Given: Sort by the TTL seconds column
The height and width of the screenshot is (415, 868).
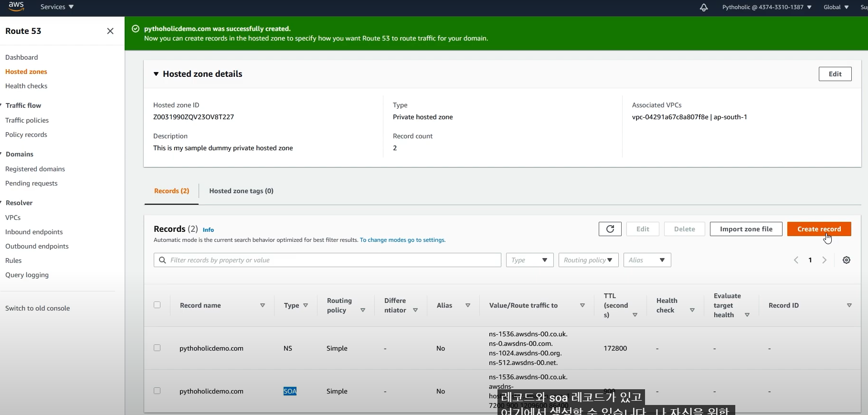Looking at the screenshot, I should (x=635, y=315).
